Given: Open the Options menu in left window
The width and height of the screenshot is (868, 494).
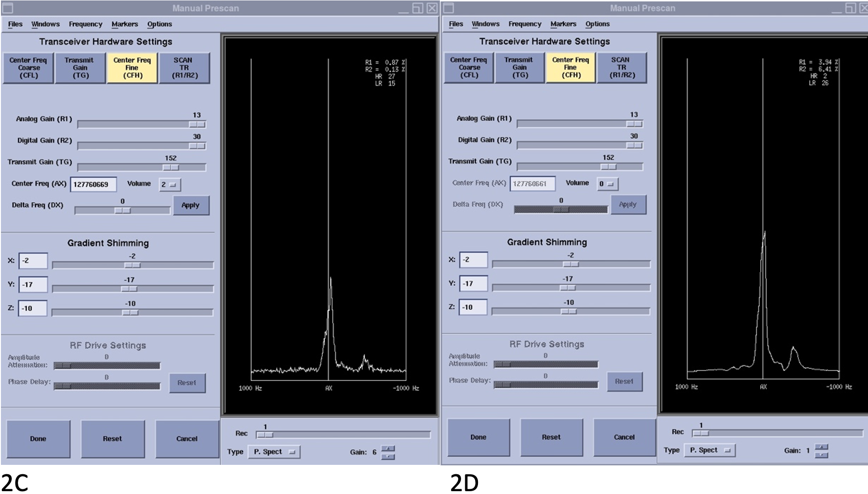Looking at the screenshot, I should pyautogui.click(x=159, y=24).
